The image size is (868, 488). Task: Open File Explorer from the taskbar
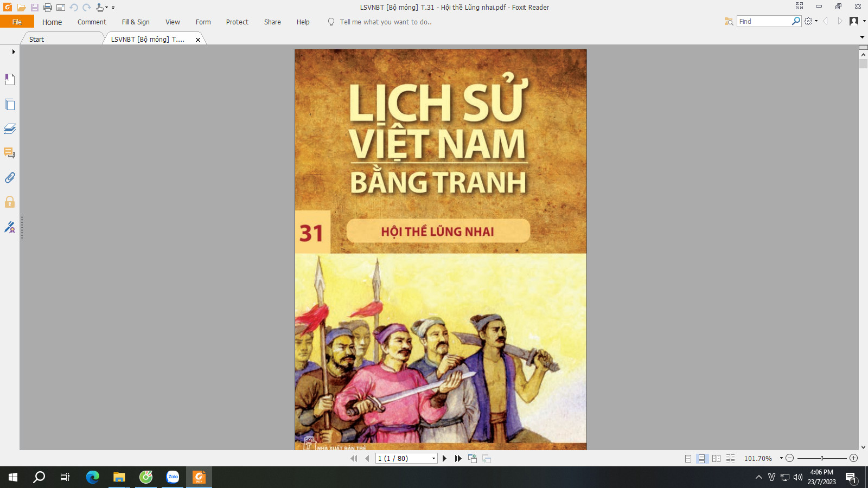pyautogui.click(x=119, y=477)
